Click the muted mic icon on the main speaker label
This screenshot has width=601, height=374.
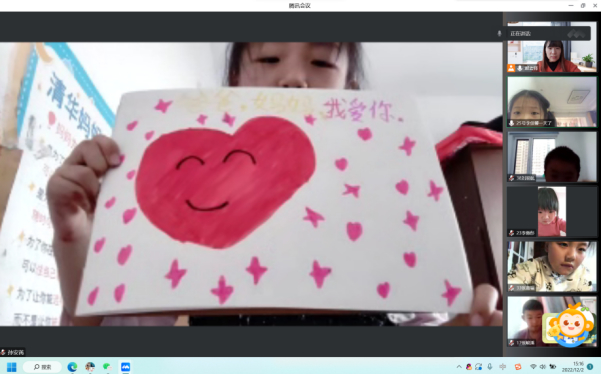[3, 352]
